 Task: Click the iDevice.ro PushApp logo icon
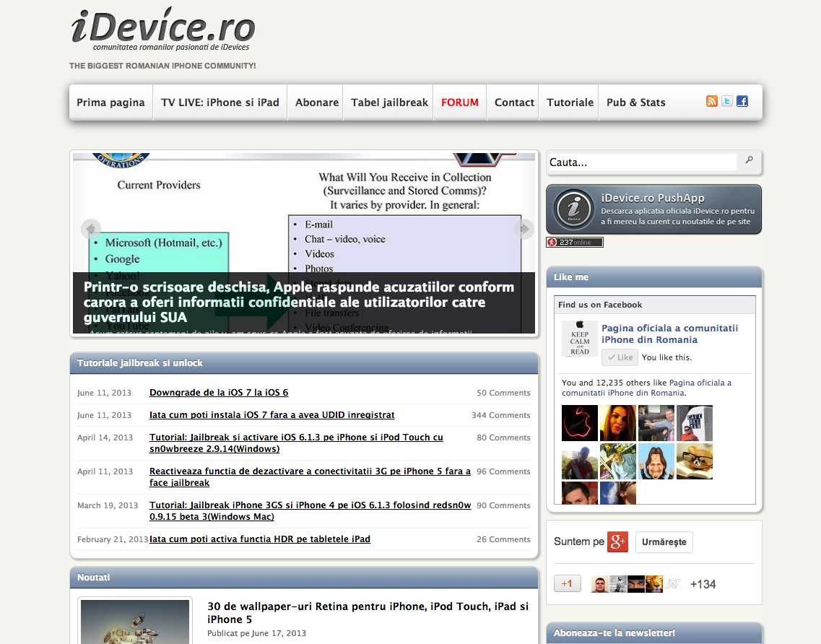coord(574,209)
